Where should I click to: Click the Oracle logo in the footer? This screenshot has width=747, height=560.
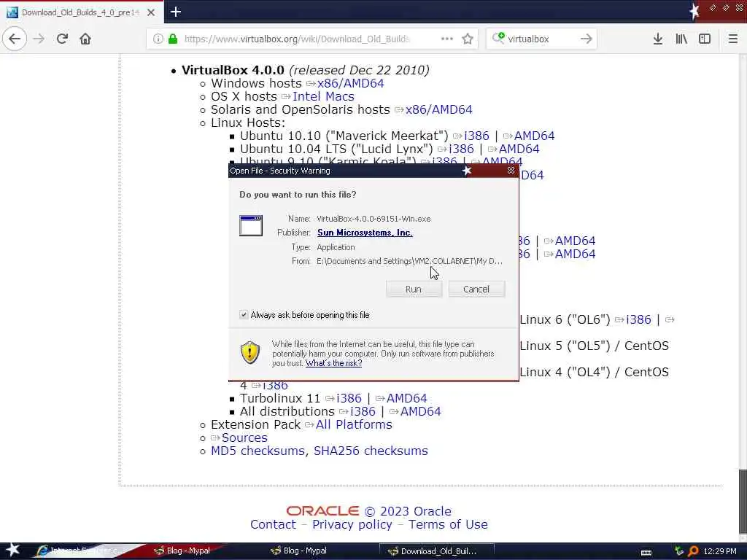322,511
